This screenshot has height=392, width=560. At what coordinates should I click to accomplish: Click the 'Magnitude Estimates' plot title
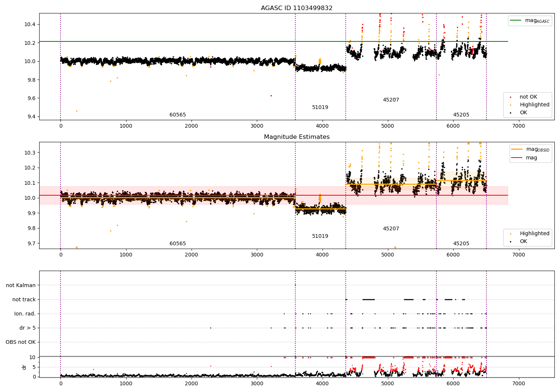(296, 137)
